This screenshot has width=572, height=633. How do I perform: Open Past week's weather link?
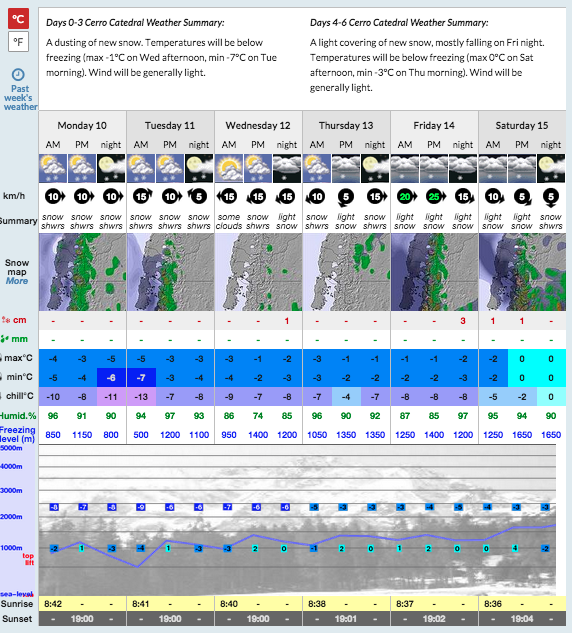(20, 98)
